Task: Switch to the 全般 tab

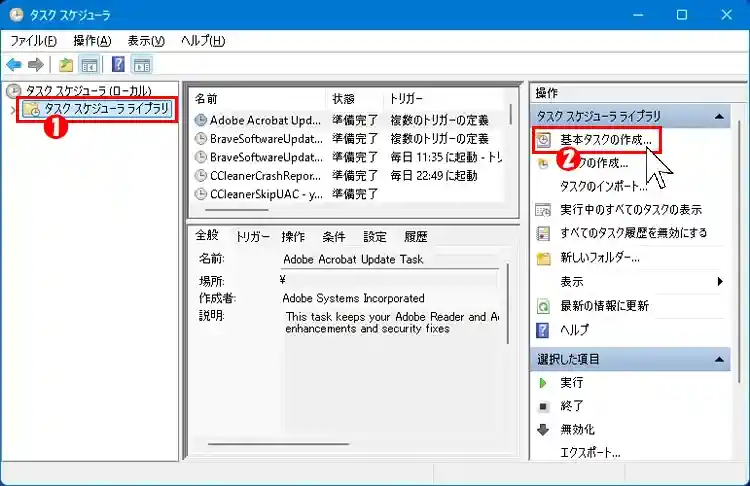Action: pyautogui.click(x=207, y=235)
